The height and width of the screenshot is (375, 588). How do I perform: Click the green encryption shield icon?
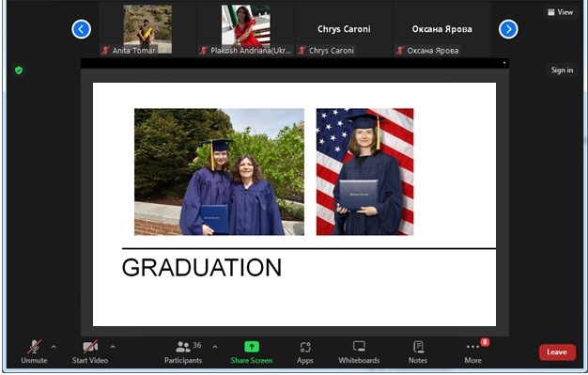tap(19, 70)
